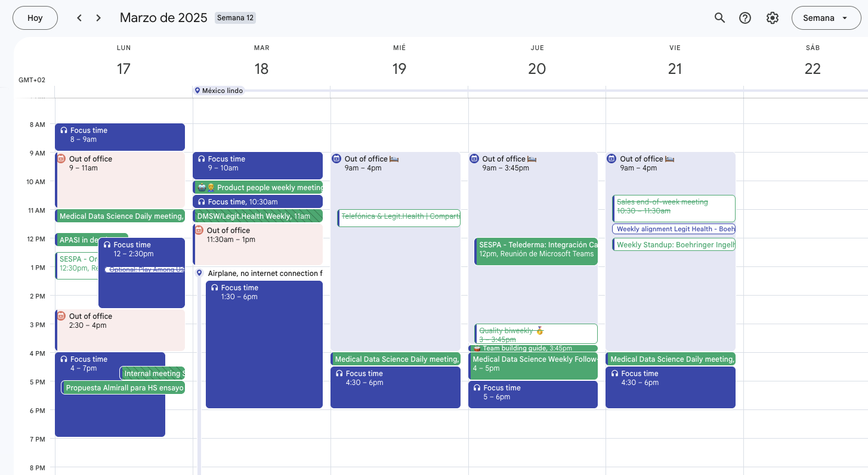Open SESPA - Telederma Thursday event

[x=537, y=250]
